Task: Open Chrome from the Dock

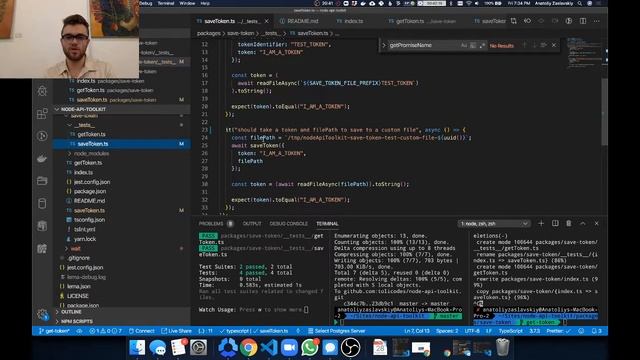Action: click(x=248, y=348)
